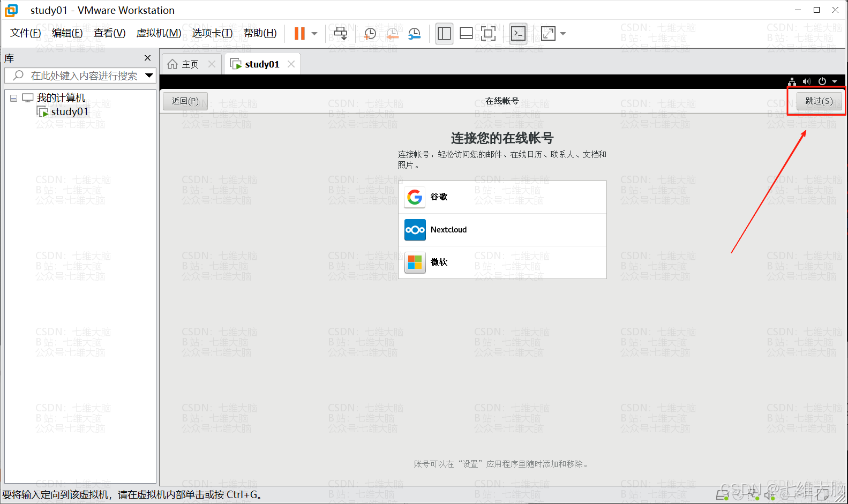Select study01 in the library tree

pos(70,111)
